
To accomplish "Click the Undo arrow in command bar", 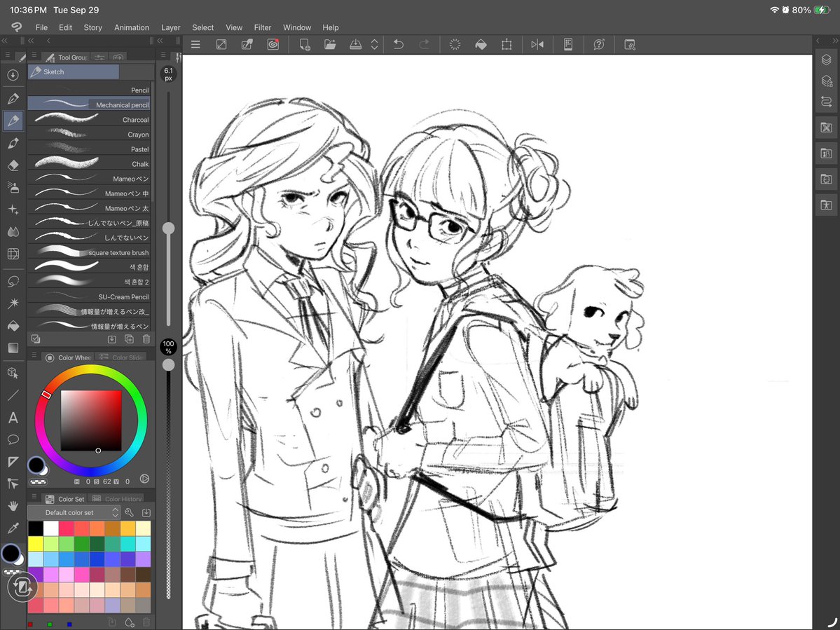I will (x=399, y=45).
